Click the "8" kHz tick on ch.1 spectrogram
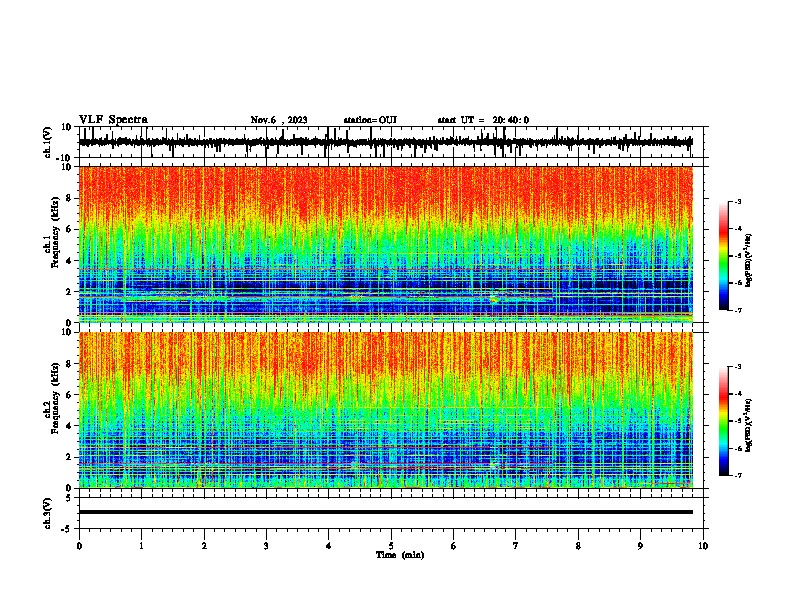Viewport: 792px width, 612px height. (x=69, y=198)
